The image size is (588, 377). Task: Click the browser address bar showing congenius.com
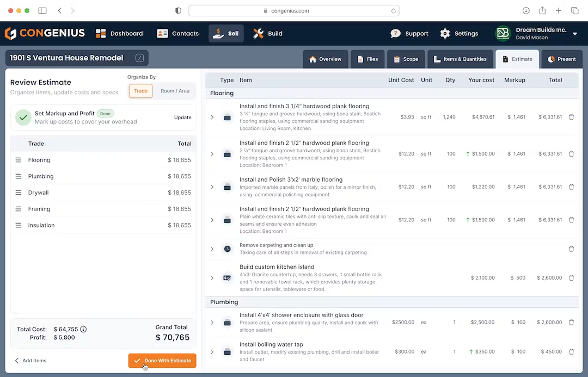tap(293, 10)
